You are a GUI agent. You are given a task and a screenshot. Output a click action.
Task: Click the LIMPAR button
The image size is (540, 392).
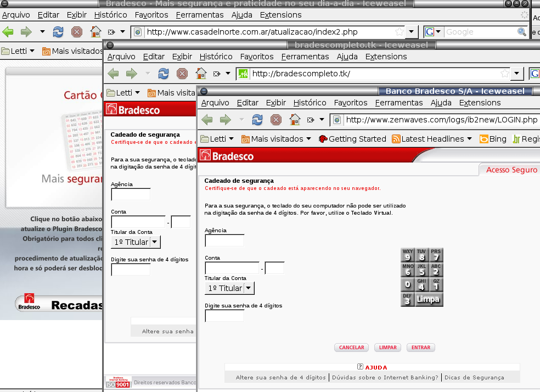click(x=388, y=347)
